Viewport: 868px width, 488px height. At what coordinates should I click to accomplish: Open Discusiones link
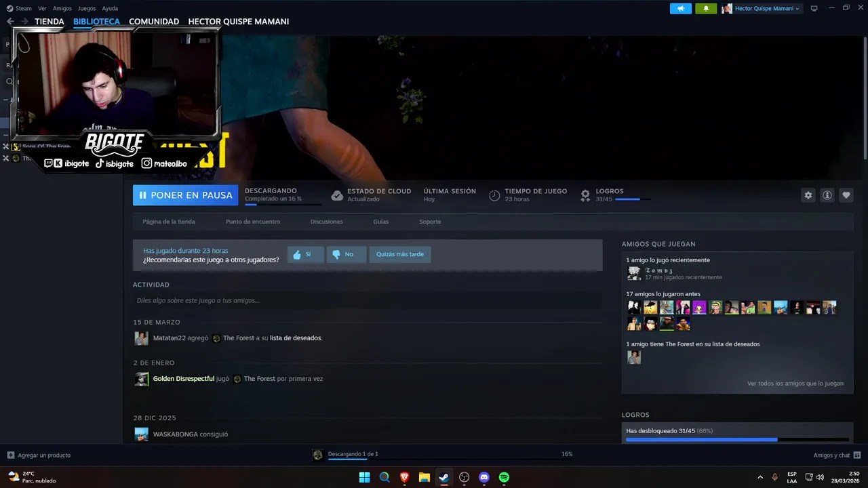[x=327, y=222]
